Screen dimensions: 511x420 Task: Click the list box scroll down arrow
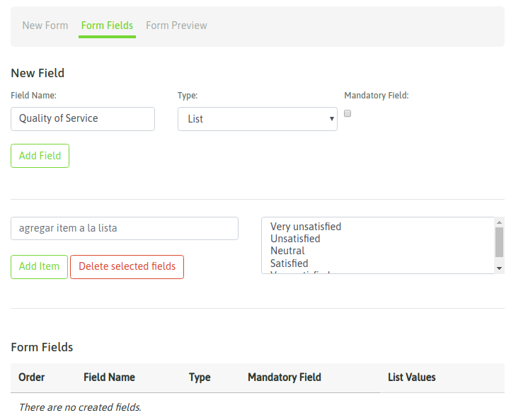coord(499,268)
